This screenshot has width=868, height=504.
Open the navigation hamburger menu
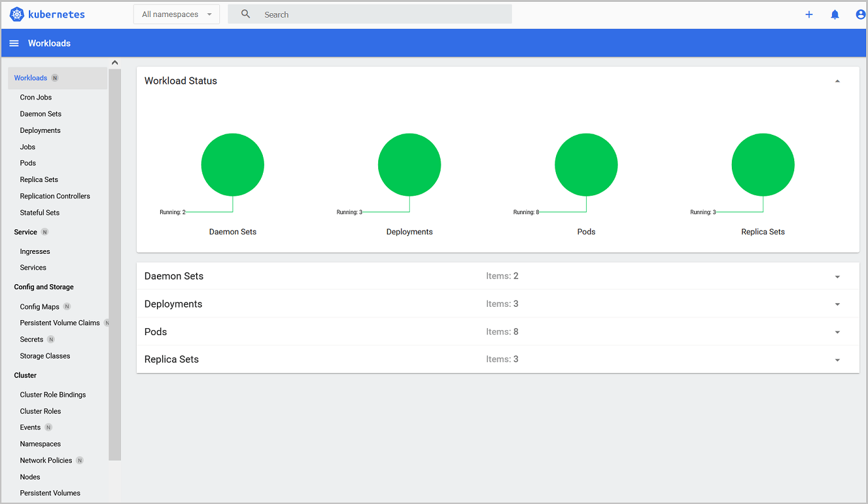[14, 43]
